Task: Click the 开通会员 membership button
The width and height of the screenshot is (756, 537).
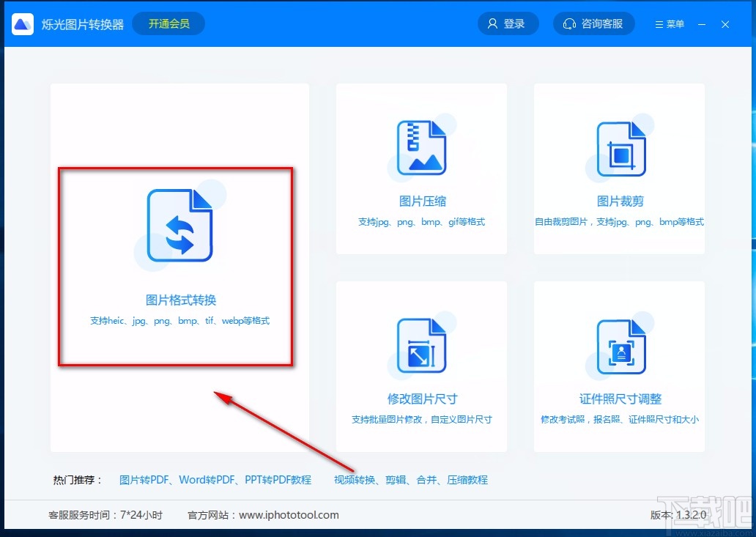Action: tap(168, 23)
